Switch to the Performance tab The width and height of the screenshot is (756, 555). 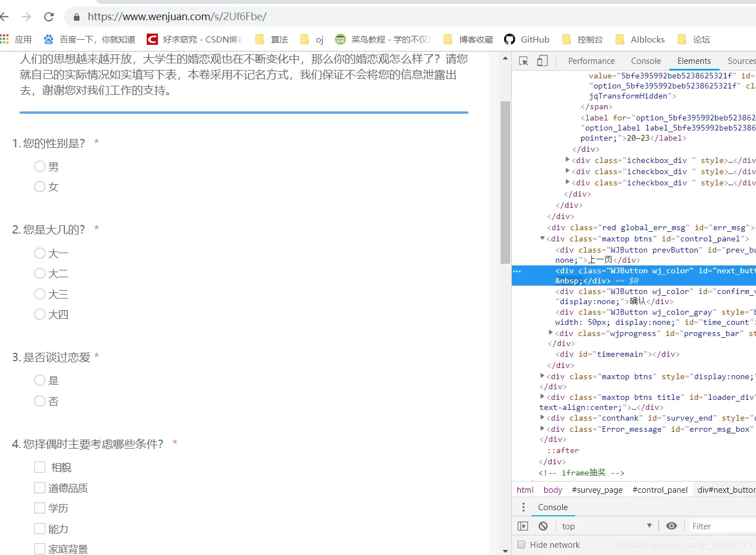click(591, 61)
